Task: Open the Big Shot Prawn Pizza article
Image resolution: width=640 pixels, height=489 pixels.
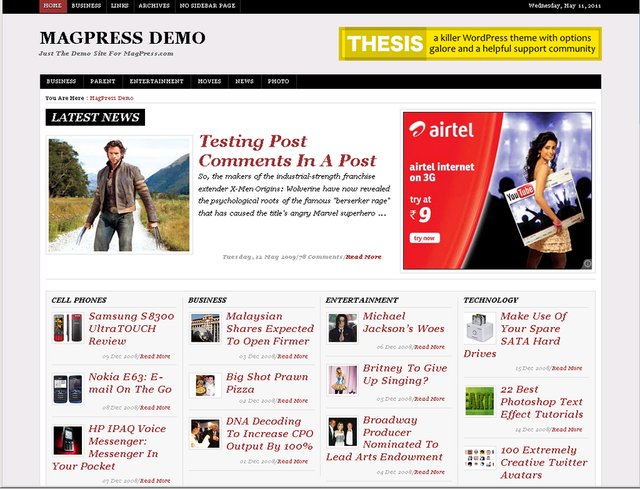Action: click(x=267, y=383)
